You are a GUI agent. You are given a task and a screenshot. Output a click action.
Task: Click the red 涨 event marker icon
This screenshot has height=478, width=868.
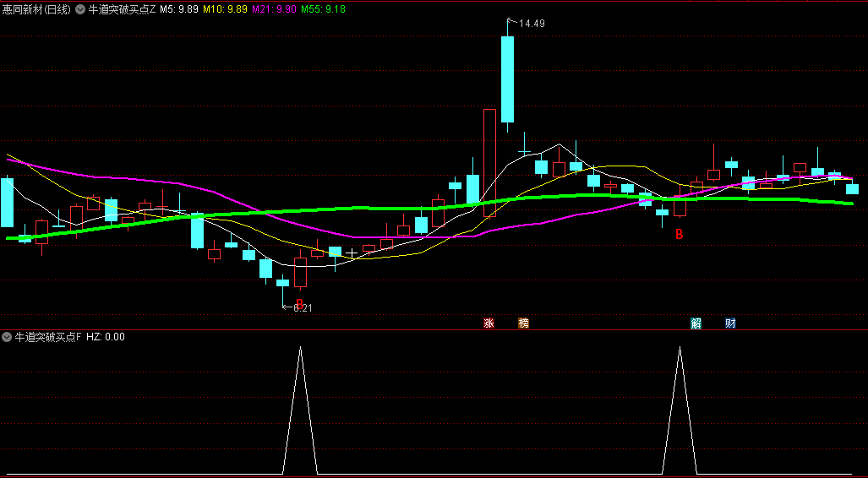point(489,323)
